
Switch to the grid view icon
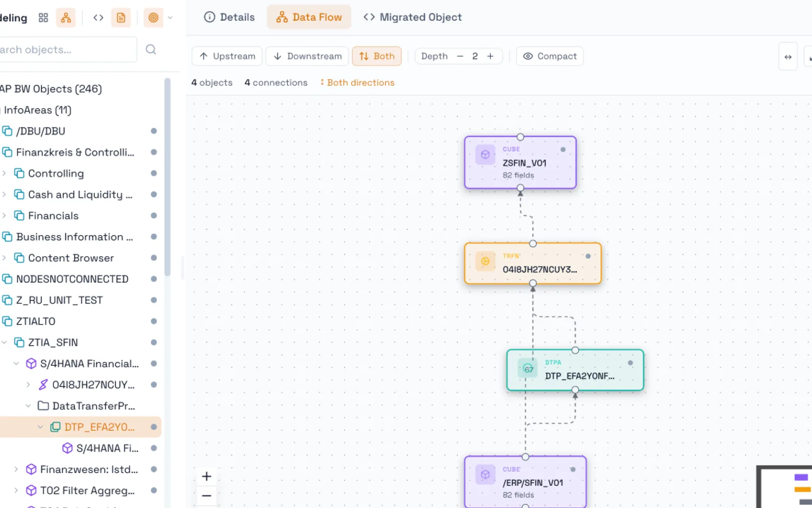(x=43, y=18)
